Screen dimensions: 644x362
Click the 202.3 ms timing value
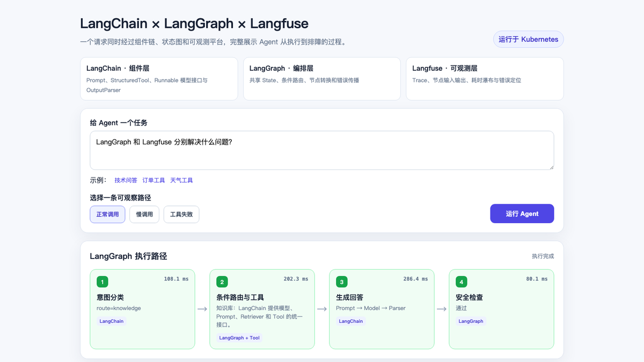click(296, 279)
